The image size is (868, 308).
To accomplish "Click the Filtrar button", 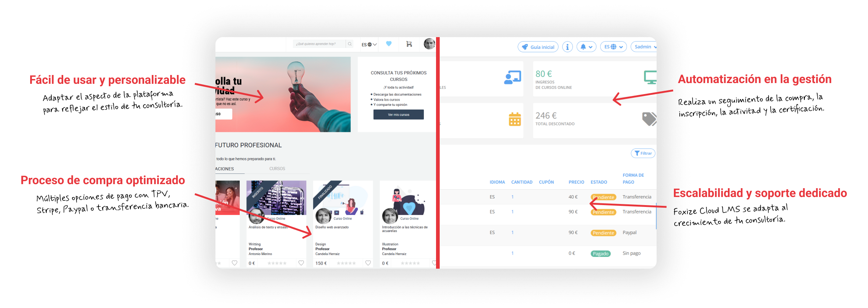I will (643, 153).
